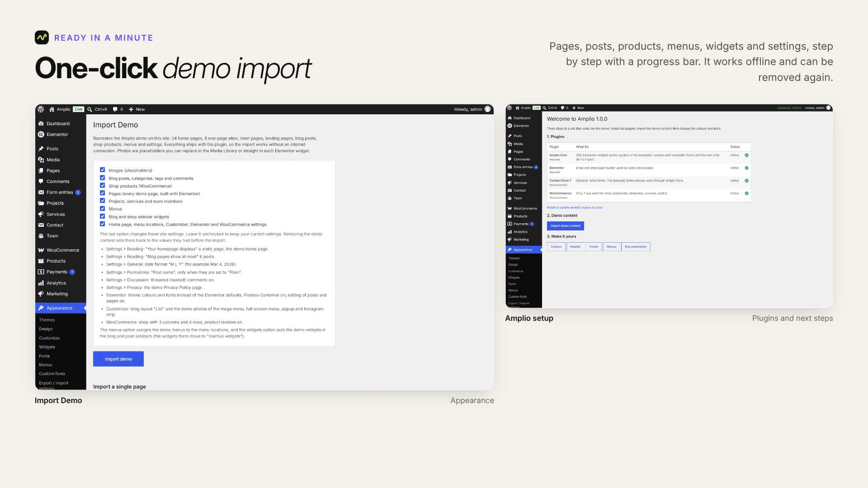Click the Payments count badge in Import Demo sidebar
Screen dimensions: 868x488
click(x=72, y=272)
